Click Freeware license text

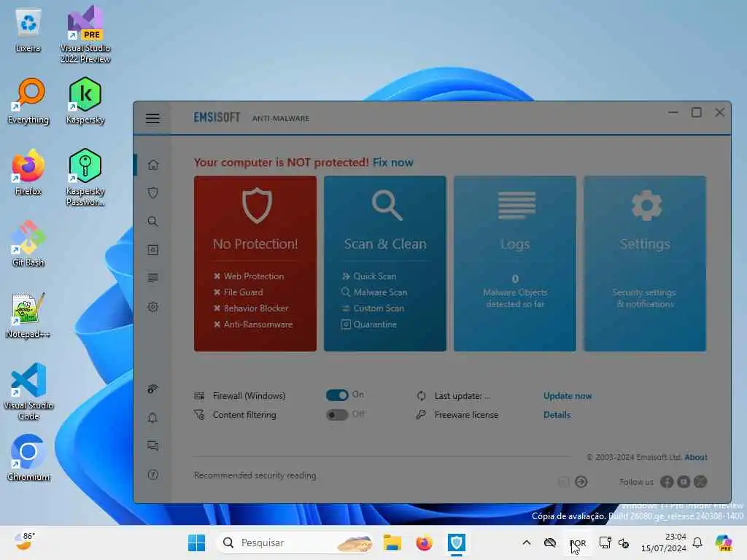[x=466, y=415]
